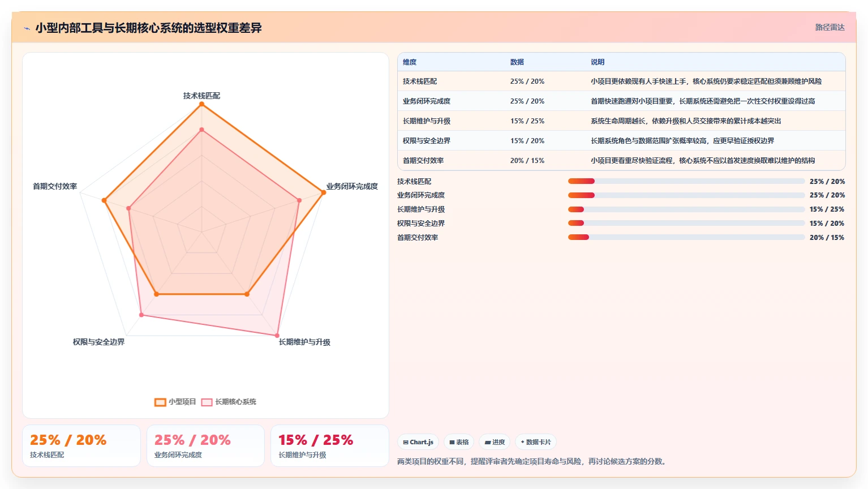
Task: Click the 首期交付效率 progress bar
Action: pos(686,237)
